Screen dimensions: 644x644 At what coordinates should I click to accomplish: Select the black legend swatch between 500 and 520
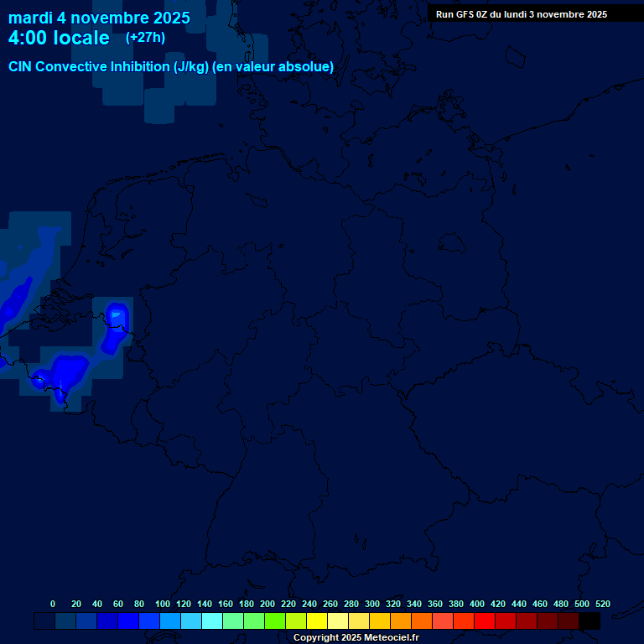click(x=589, y=621)
